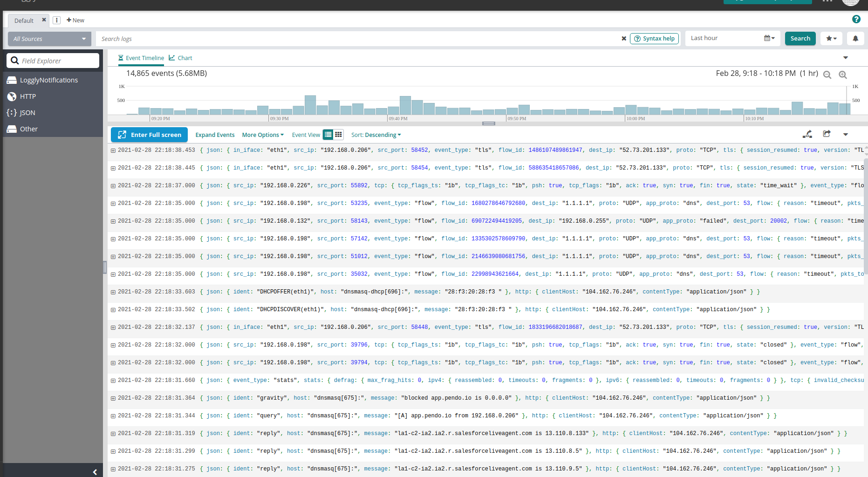Click the timeline panel resize handle
The width and height of the screenshot is (868, 477).
point(489,123)
